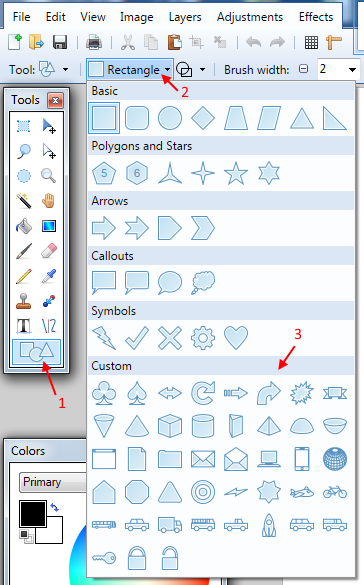Reset colors to black and white
364x585 pixels.
pos(26,536)
